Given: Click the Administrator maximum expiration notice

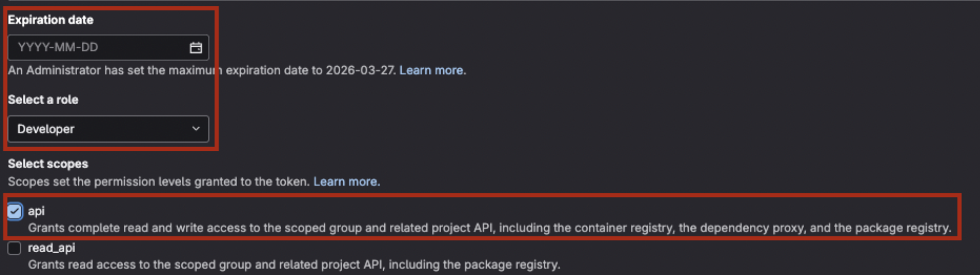Looking at the screenshot, I should (x=159, y=71).
